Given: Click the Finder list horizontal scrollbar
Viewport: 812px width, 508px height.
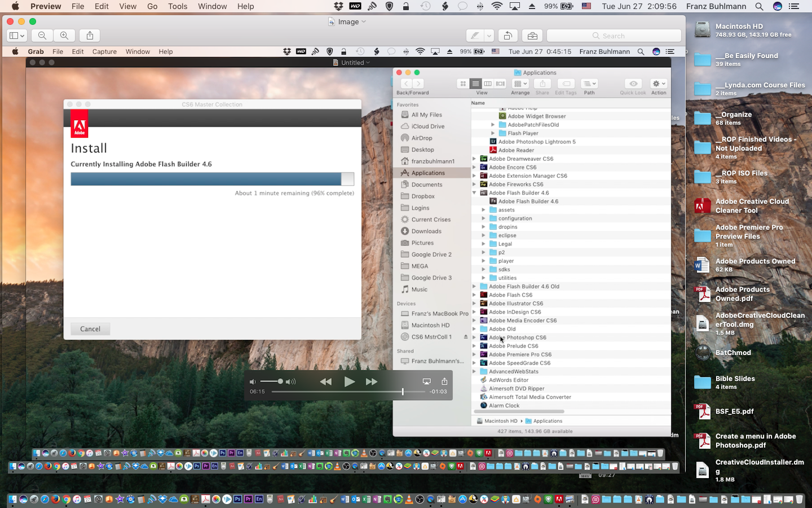Looking at the screenshot, I should [x=519, y=411].
